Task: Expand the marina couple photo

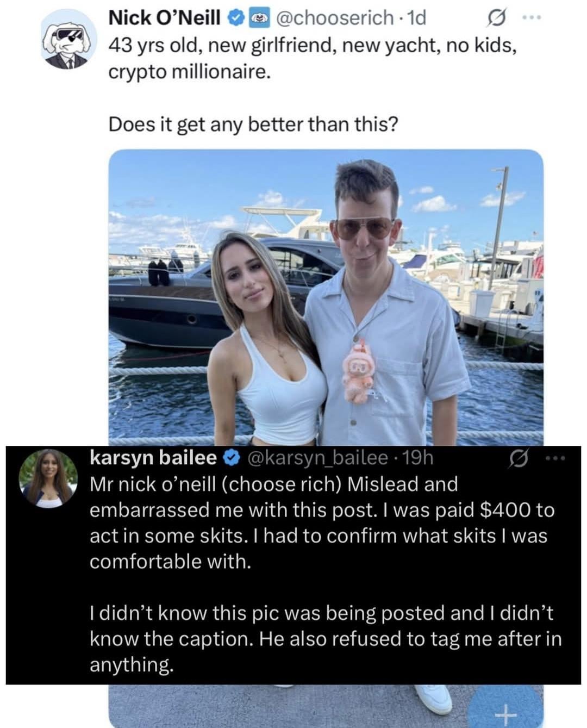Action: tap(326, 294)
